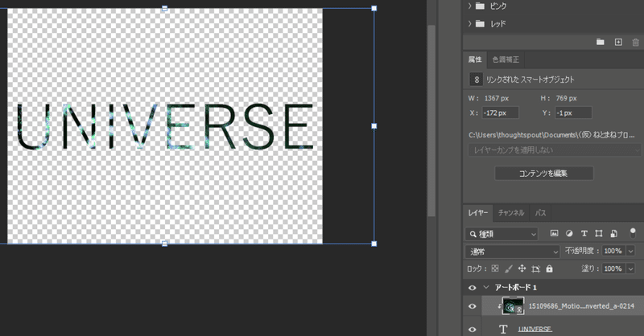
Task: Toggle visibility of アートボード 1
Action: coord(473,288)
